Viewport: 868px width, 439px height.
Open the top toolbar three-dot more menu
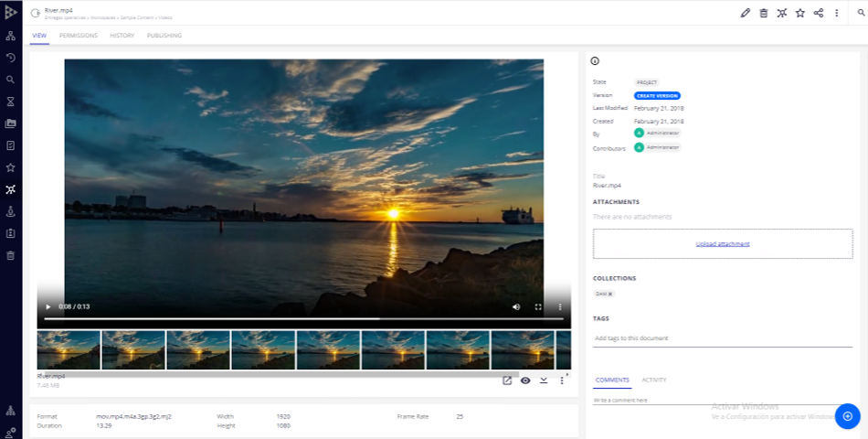coord(836,13)
